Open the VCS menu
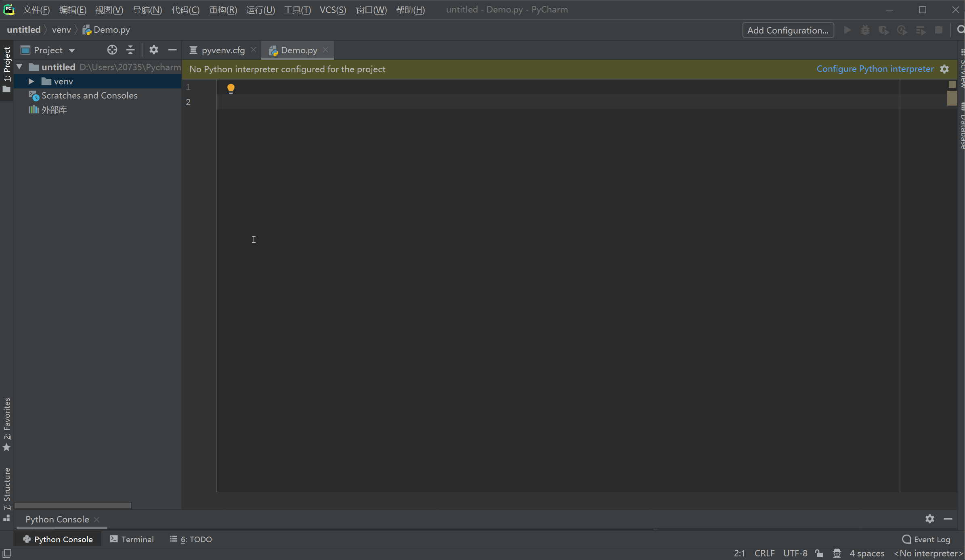 click(332, 10)
